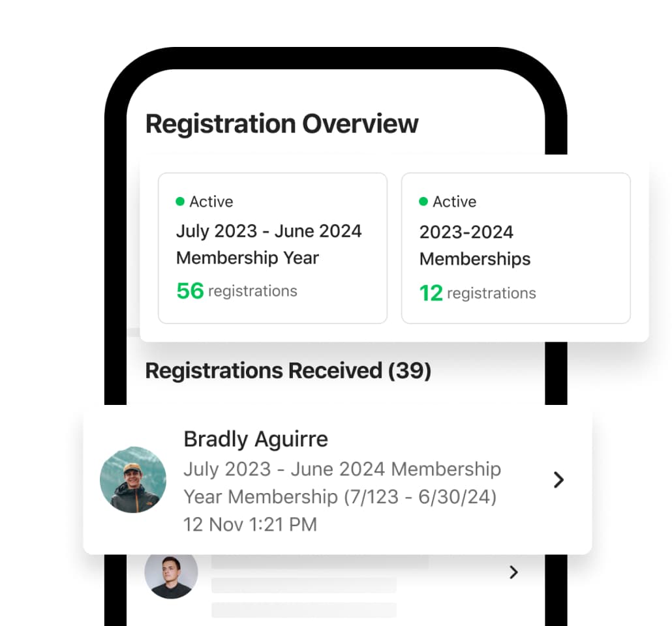This screenshot has height=626, width=672.
Task: Click the Registration Overview heading
Action: [x=282, y=123]
